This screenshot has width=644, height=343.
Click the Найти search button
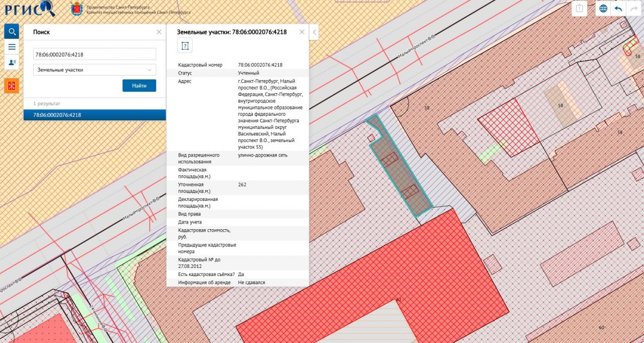point(139,86)
